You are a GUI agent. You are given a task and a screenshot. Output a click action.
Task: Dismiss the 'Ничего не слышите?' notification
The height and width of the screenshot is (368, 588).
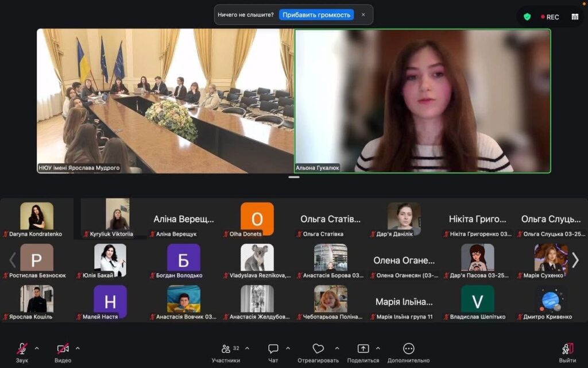[363, 15]
